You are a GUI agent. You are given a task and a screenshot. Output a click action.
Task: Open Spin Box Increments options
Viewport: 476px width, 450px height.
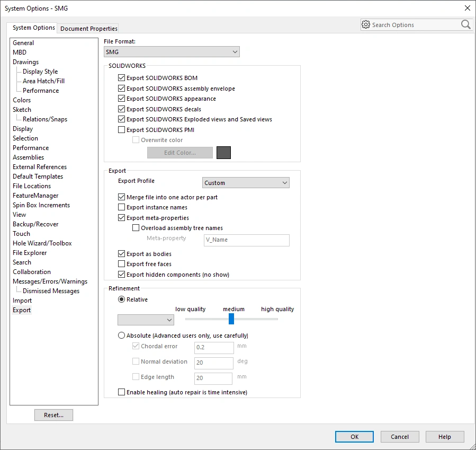pyautogui.click(x=41, y=205)
